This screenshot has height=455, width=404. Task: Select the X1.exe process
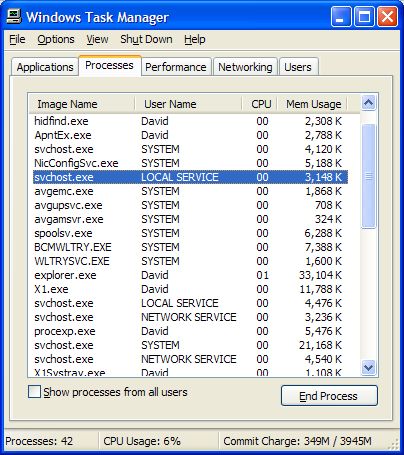point(190,289)
